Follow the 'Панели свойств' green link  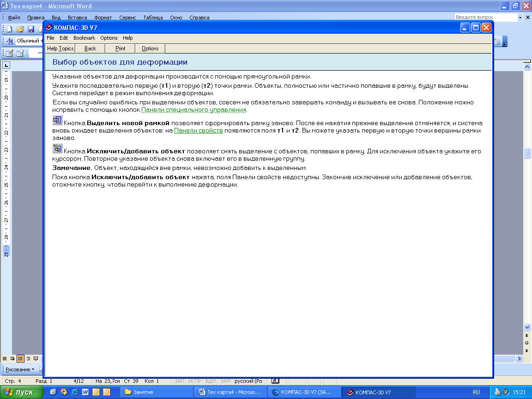199,131
